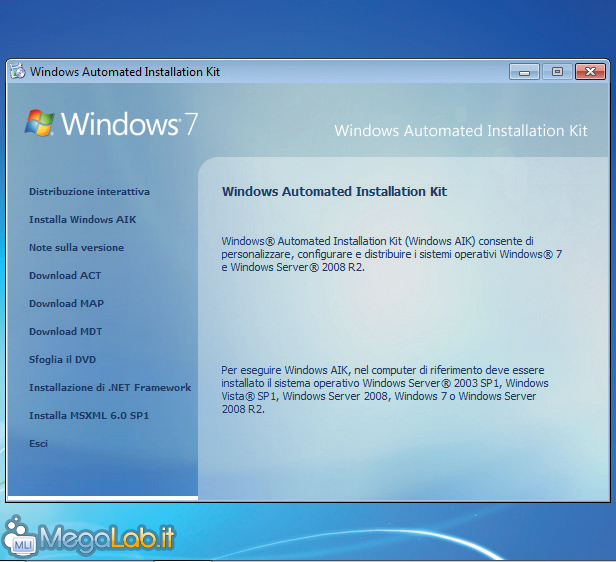
Task: Open Note sulla versione
Action: [76, 247]
